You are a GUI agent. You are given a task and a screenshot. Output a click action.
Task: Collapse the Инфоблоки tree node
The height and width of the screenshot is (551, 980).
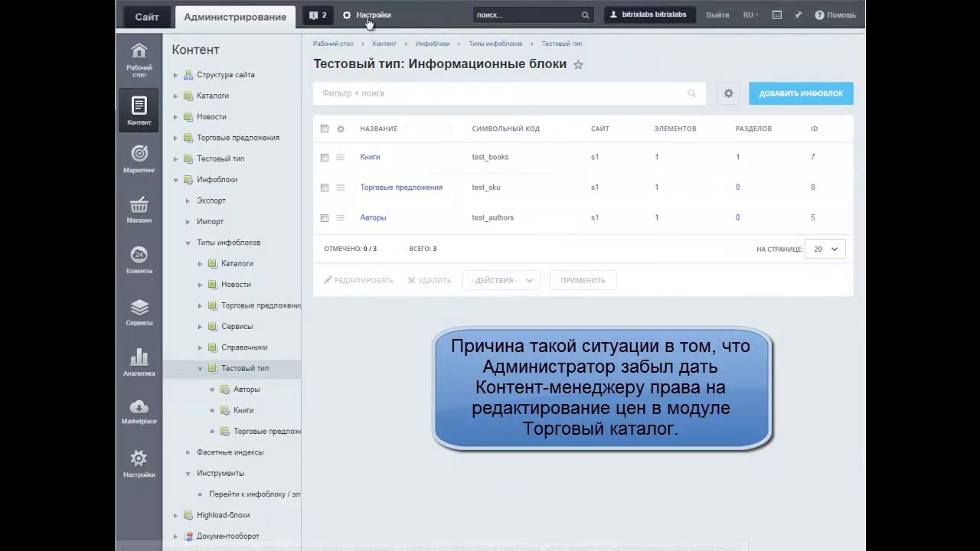[x=175, y=180]
